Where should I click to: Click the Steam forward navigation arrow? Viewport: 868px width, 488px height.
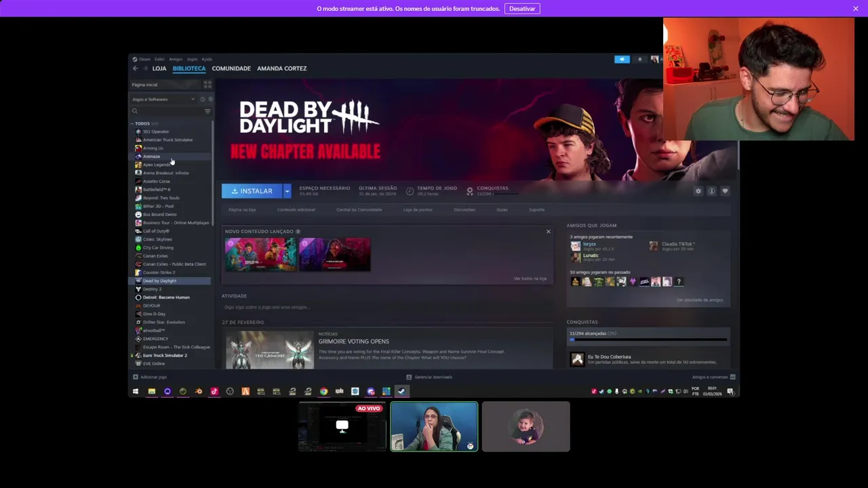tap(144, 68)
